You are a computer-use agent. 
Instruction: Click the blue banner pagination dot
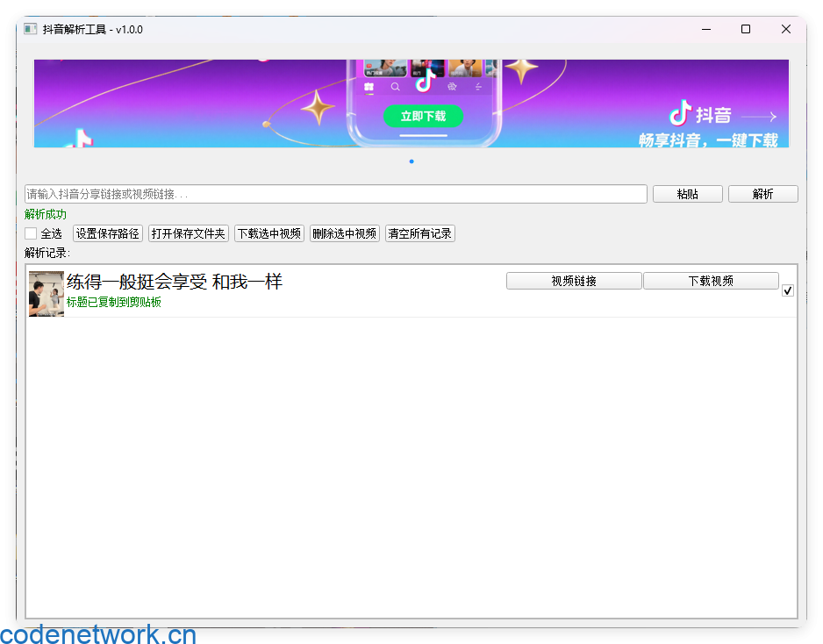click(x=411, y=161)
